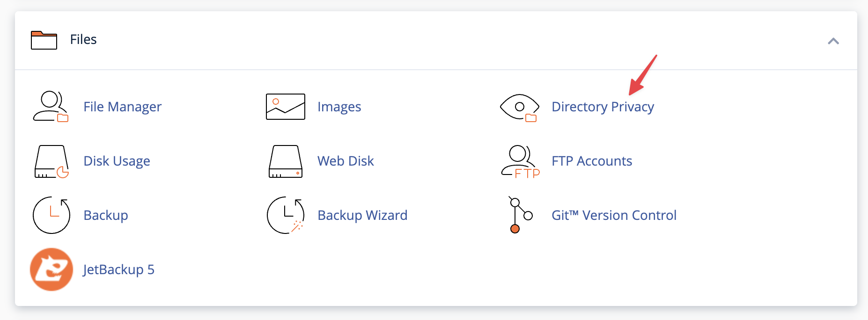868x320 pixels.
Task: Open the File Manager link
Action: 123,107
